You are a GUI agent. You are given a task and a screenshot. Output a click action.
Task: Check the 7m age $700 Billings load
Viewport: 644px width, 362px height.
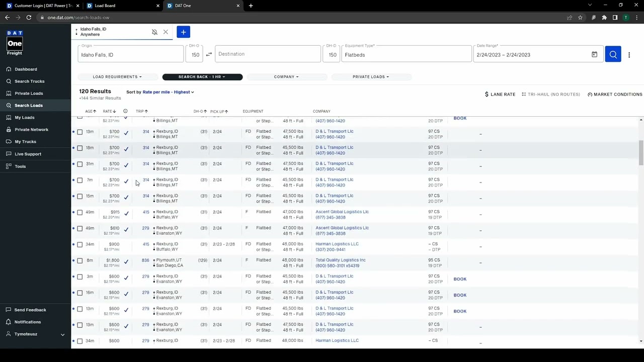point(79,180)
